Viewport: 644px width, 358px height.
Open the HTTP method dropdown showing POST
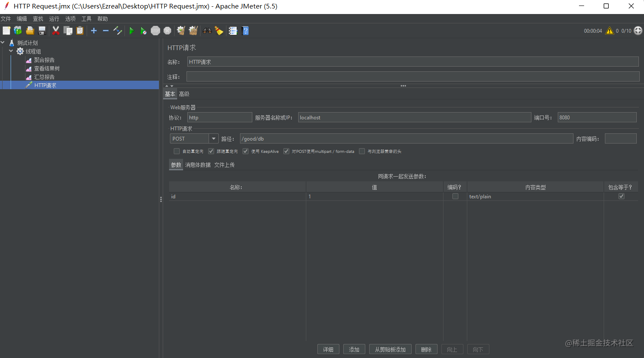214,138
